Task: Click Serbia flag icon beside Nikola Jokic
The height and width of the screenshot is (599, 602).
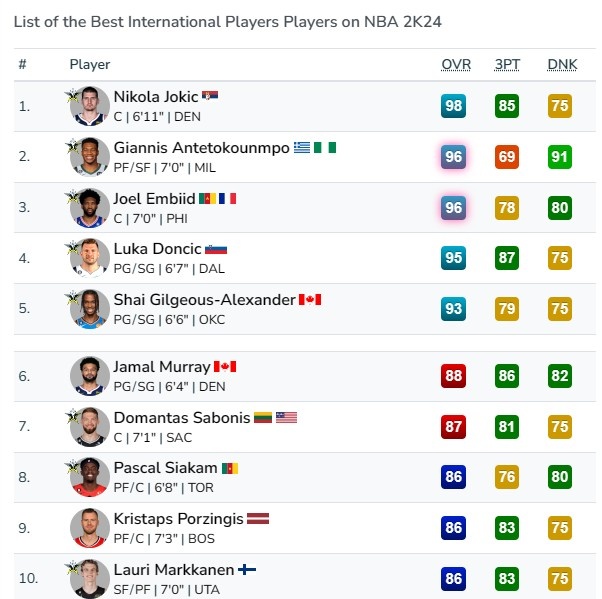Action: tap(209, 96)
